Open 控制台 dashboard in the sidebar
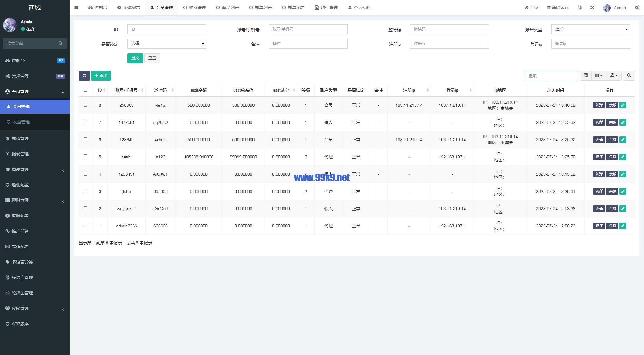Screen dimensions: 644x355 [x=35, y=61]
